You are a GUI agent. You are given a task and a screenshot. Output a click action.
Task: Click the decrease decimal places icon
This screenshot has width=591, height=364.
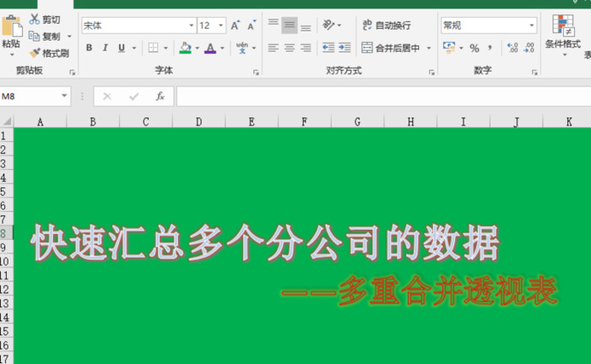point(529,47)
